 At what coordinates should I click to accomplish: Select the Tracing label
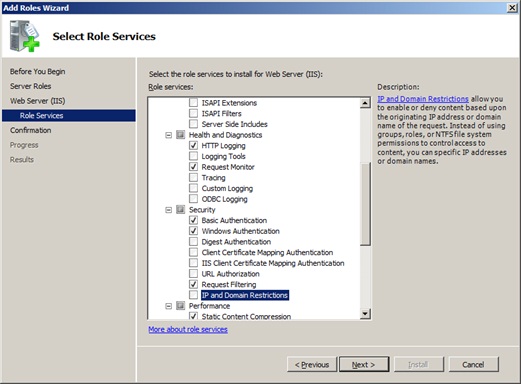[x=213, y=178]
